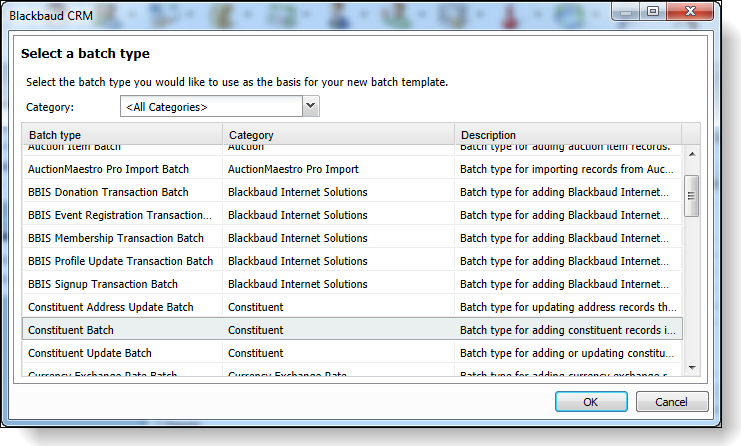This screenshot has height=446, width=741.
Task: Sort by the Description column header
Action: [568, 135]
